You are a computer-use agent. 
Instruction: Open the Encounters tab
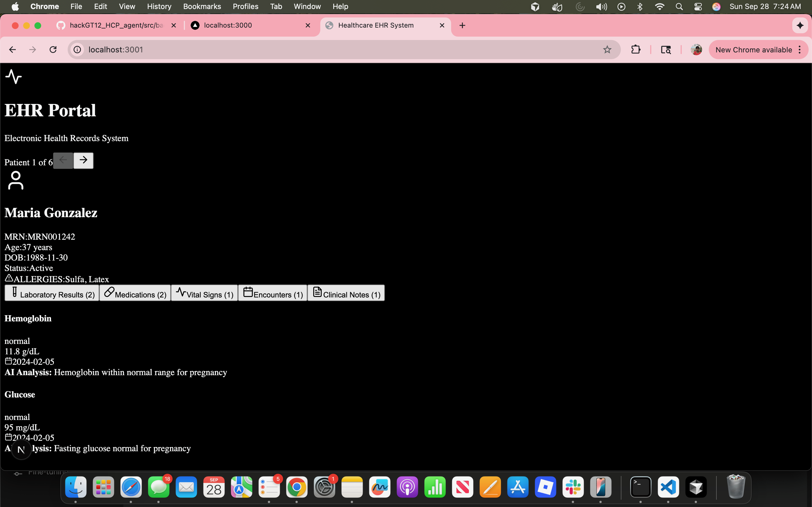pyautogui.click(x=272, y=293)
